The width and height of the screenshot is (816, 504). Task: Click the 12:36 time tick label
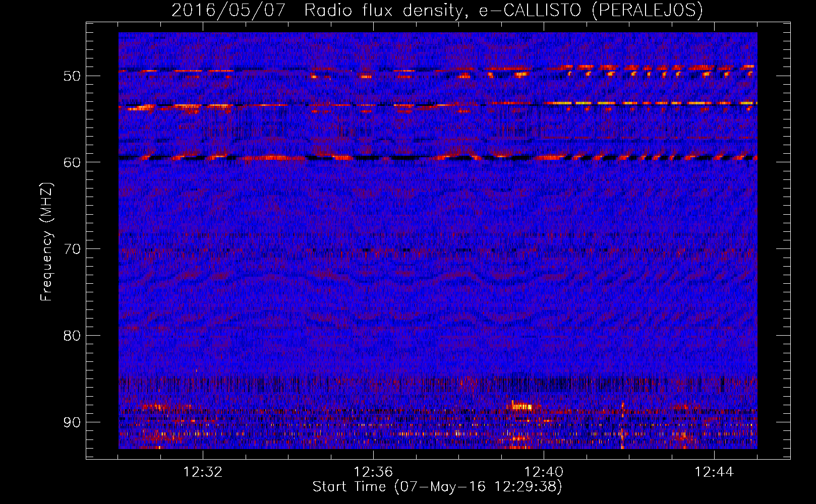(373, 472)
